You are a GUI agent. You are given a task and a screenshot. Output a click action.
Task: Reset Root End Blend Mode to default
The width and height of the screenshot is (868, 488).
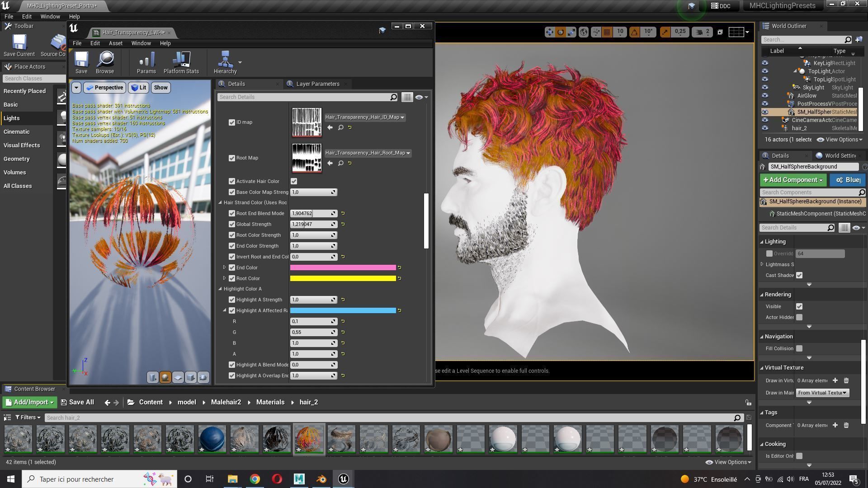point(343,213)
